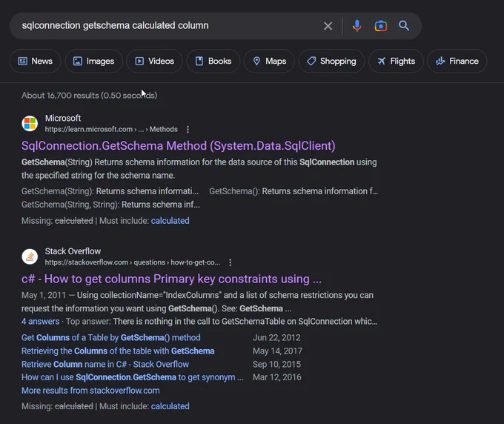Click the 'Jun 22, 2012' date
The width and height of the screenshot is (504, 424).
point(276,337)
